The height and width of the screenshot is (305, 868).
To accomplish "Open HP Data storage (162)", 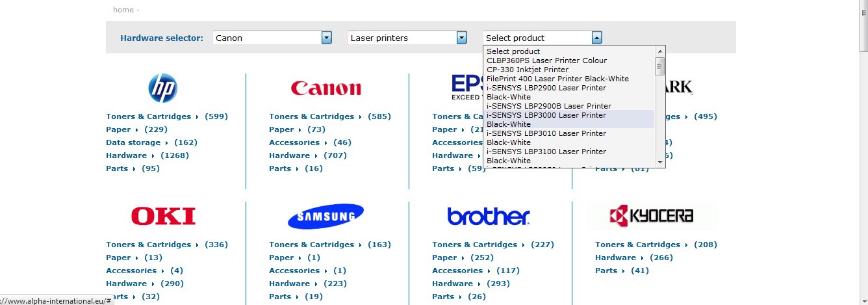I will click(151, 142).
